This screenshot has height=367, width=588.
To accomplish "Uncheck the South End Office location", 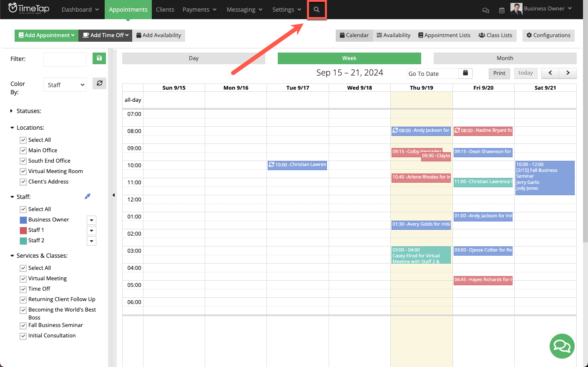I will (x=23, y=161).
